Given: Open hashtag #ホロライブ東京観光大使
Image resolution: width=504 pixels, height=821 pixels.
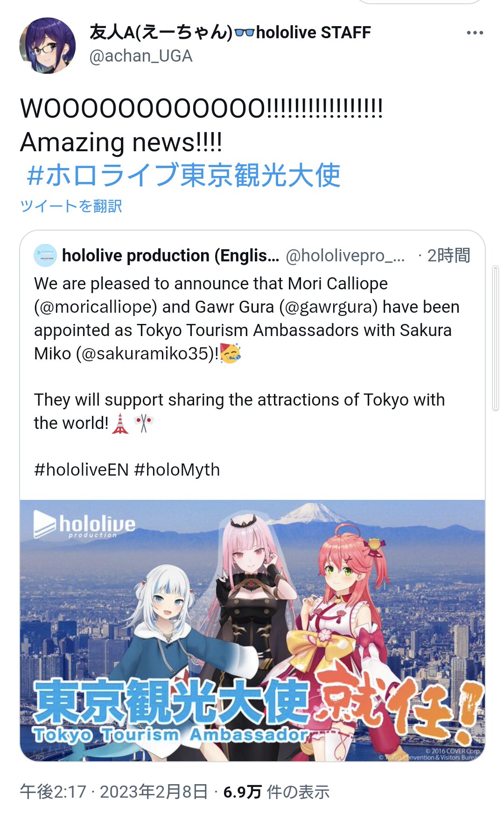Looking at the screenshot, I should click(x=183, y=175).
